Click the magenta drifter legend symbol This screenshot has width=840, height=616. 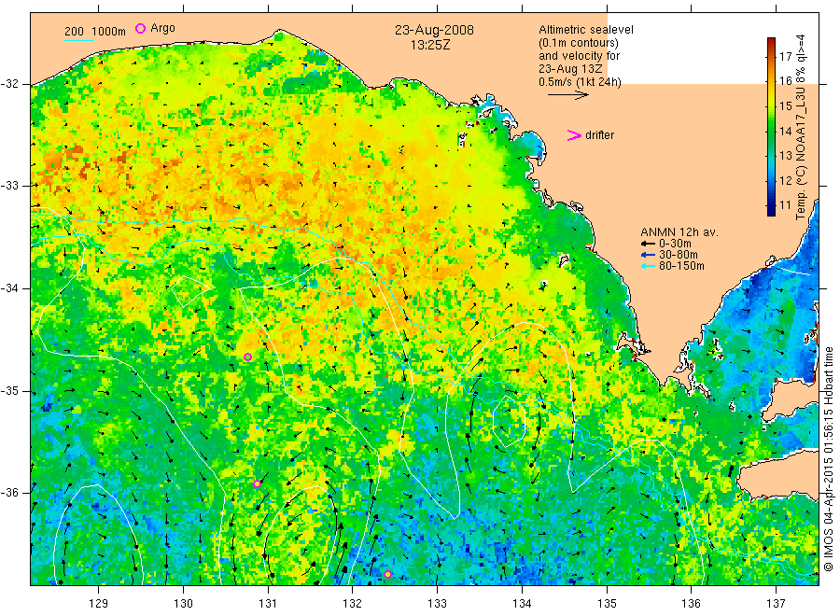[x=574, y=135]
